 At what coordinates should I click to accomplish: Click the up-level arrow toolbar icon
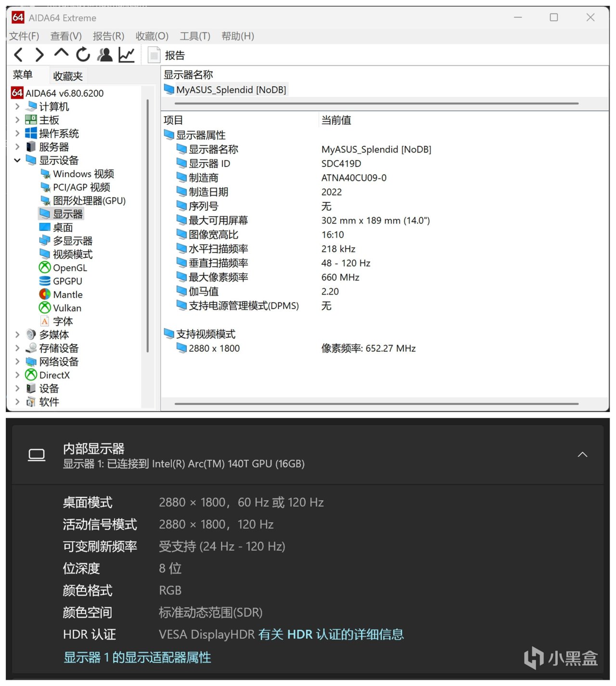point(61,53)
